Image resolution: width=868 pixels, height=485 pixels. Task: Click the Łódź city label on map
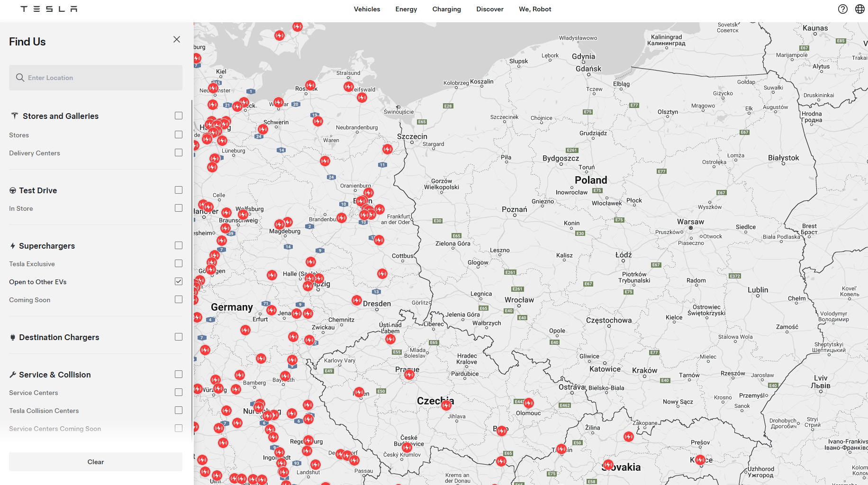tap(624, 255)
